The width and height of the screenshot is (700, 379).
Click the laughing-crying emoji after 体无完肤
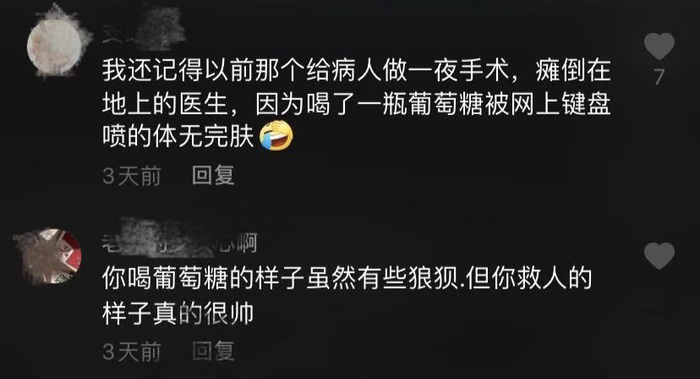[277, 136]
